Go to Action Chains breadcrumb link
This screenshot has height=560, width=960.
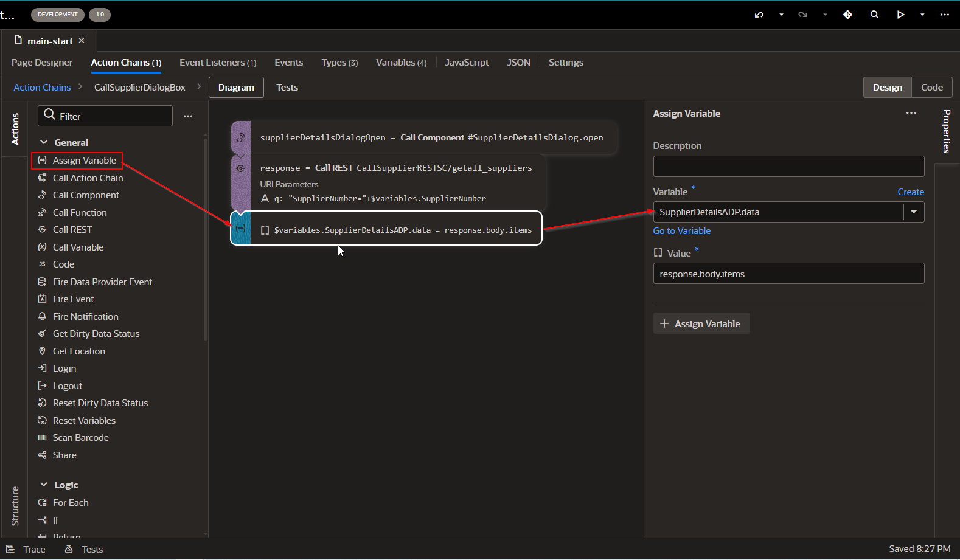[x=42, y=87]
